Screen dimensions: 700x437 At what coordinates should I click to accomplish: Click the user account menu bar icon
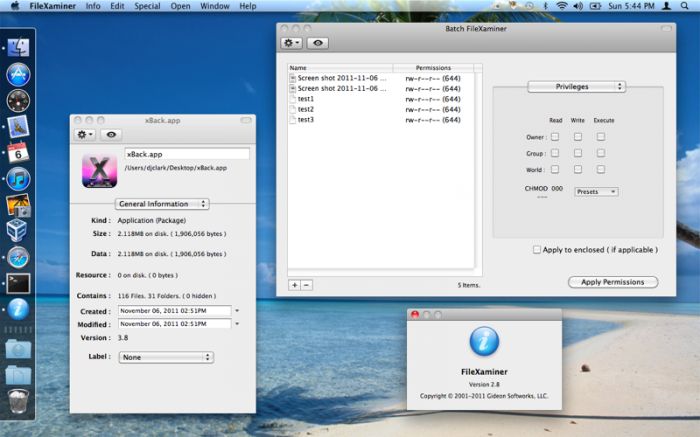pyautogui.click(x=667, y=6)
